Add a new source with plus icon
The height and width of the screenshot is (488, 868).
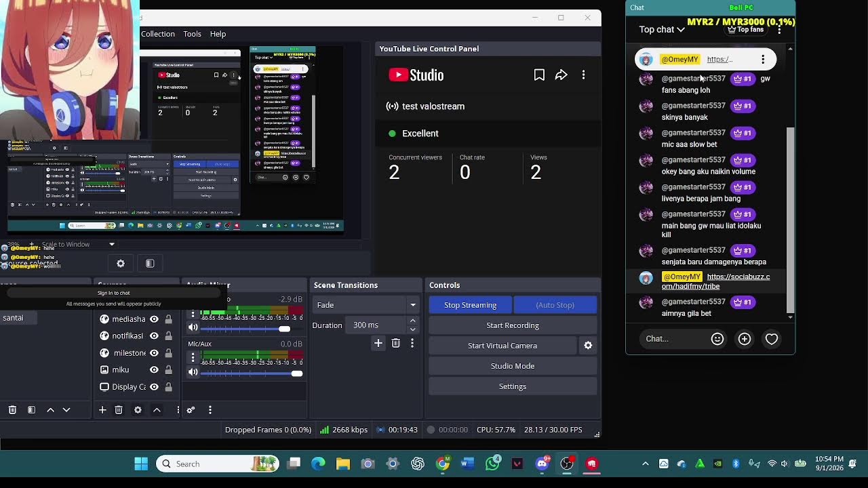coord(102,410)
